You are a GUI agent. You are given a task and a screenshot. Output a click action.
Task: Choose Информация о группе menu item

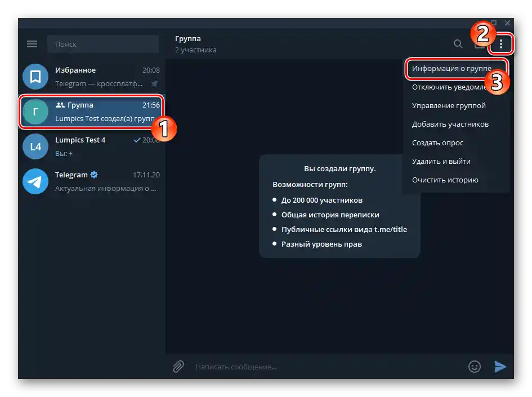coord(456,69)
